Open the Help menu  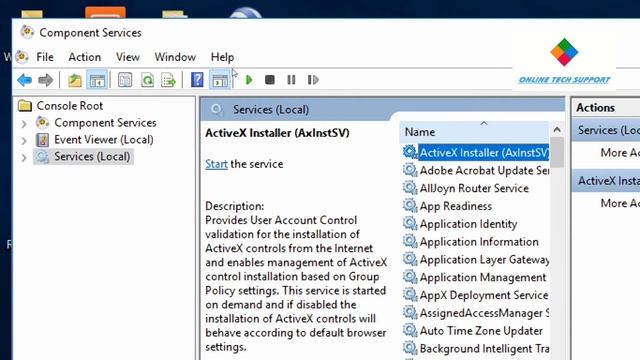[x=222, y=57]
